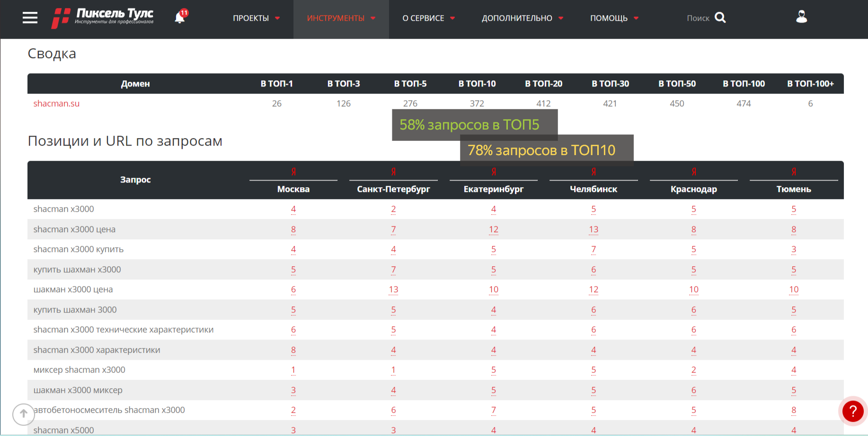Open Санкт-Петербург position 2 for shacman x3000
868x436 pixels.
(393, 209)
